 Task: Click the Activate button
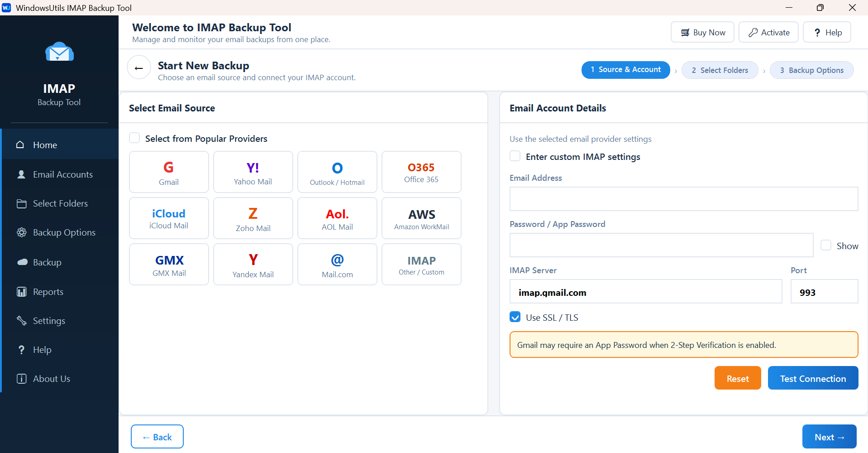768,32
